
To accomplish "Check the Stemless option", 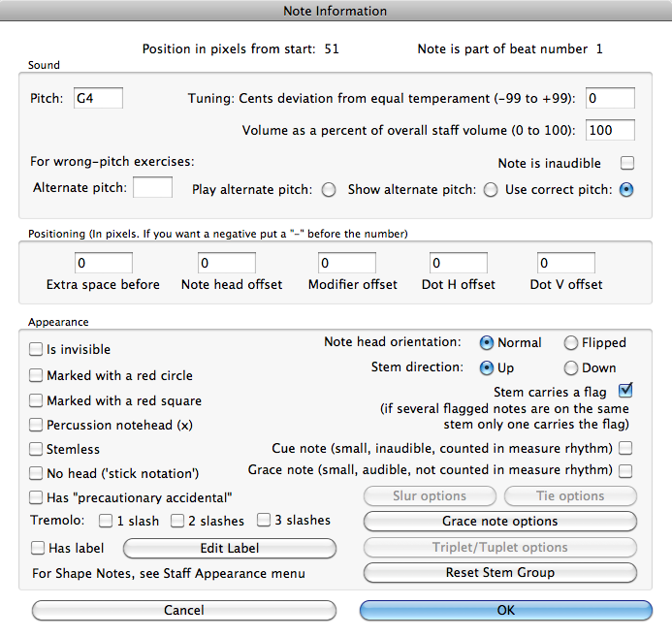I will click(x=37, y=450).
